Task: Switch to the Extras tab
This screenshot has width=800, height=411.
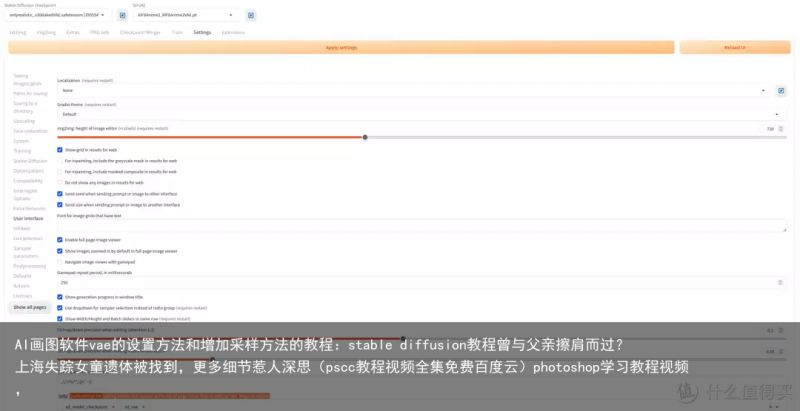Action: tap(72, 32)
